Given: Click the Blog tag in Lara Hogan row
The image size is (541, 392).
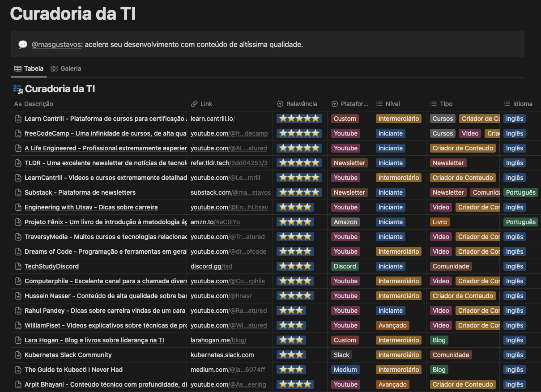Looking at the screenshot, I should (x=439, y=340).
